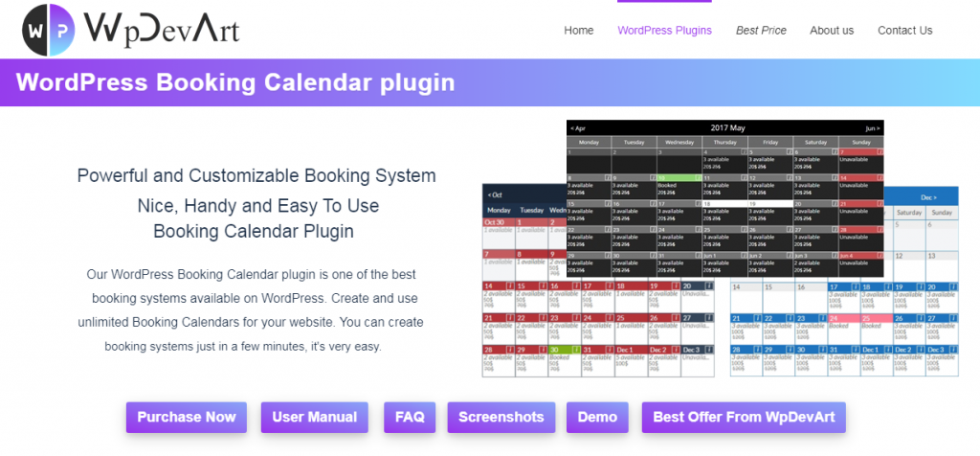Click info icon on Jun 4 of dark calendar
Image resolution: width=980 pixels, height=456 pixels.
tap(880, 256)
